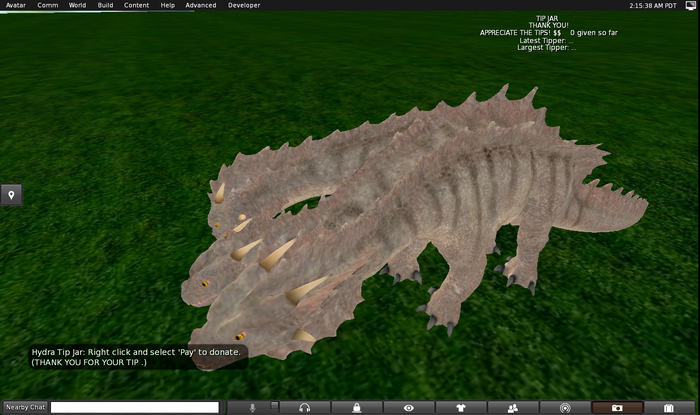The height and width of the screenshot is (415, 700).
Task: Click the map pin side button
Action: tap(11, 195)
